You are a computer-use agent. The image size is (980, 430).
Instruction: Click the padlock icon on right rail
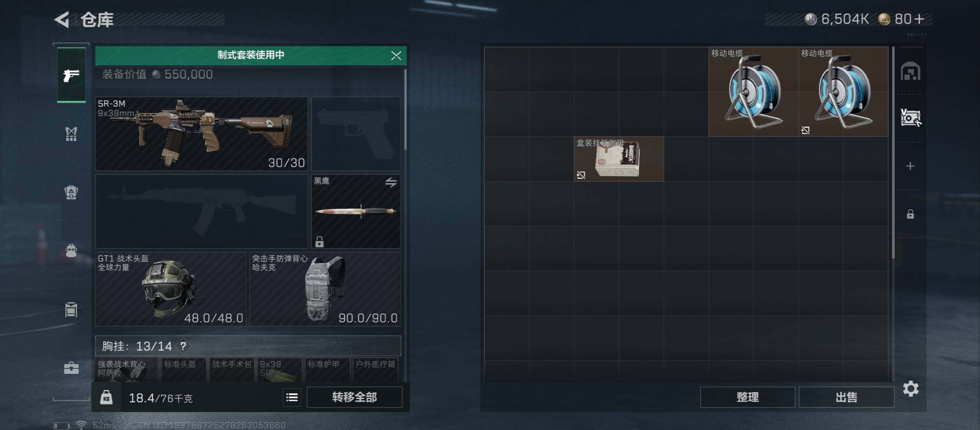(x=910, y=214)
